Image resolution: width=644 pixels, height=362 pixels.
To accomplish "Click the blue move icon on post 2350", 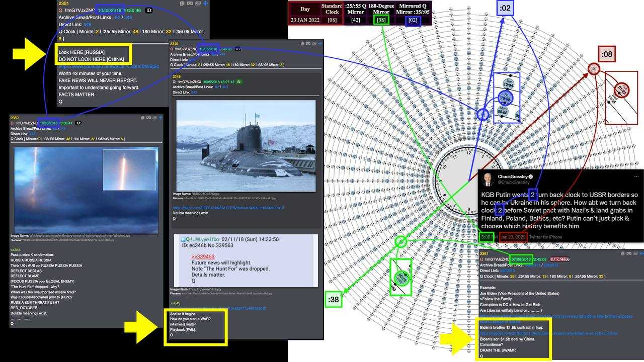I will click(x=160, y=117).
